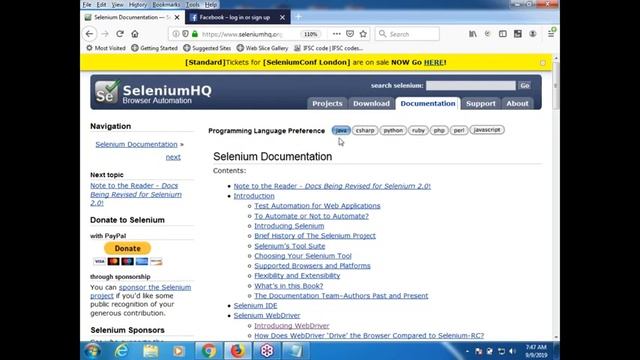
Task: Open Windows Start menu orb
Action: coord(93,351)
